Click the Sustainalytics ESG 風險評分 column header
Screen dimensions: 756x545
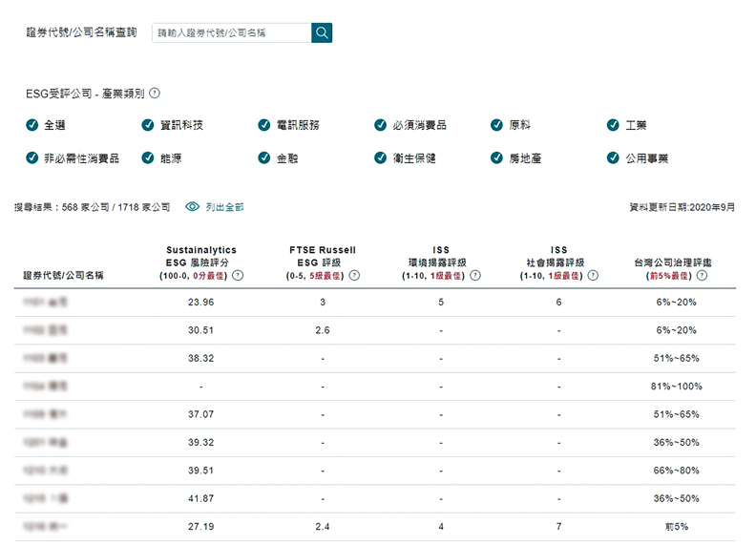tap(201, 262)
